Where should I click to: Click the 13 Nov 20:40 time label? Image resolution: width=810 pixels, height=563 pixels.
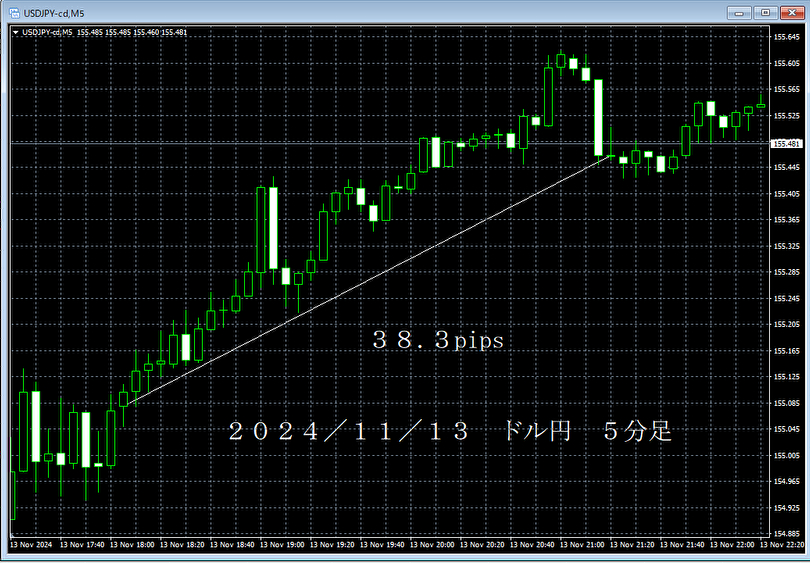pos(533,545)
